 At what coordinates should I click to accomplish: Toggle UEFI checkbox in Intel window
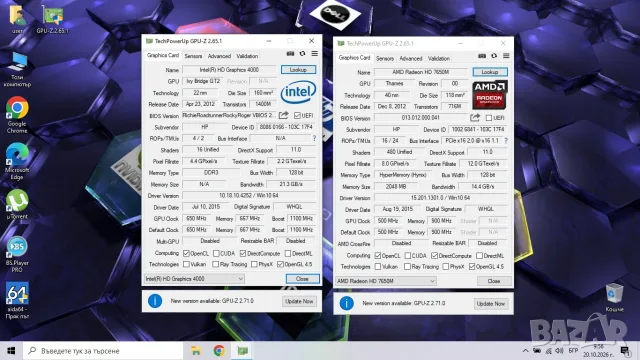click(297, 116)
